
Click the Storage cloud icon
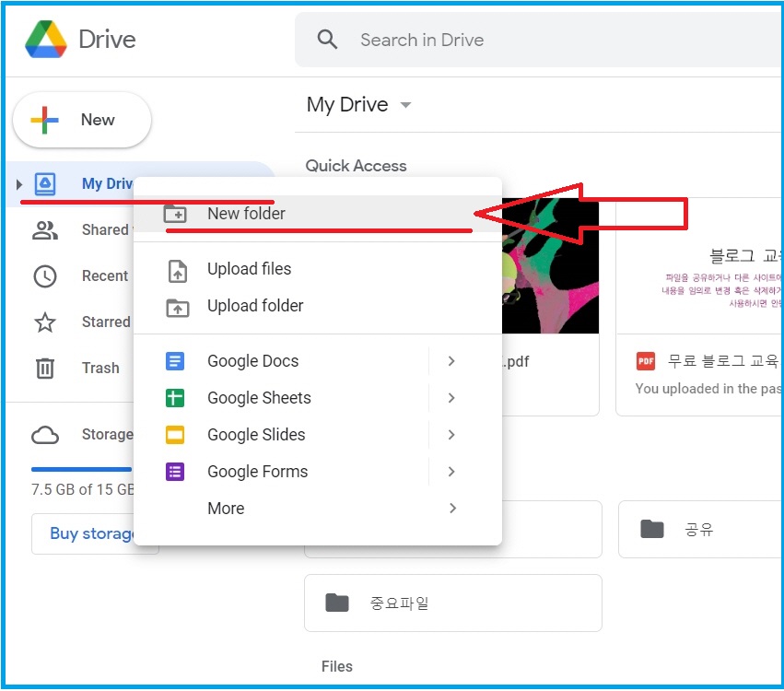click(x=45, y=435)
